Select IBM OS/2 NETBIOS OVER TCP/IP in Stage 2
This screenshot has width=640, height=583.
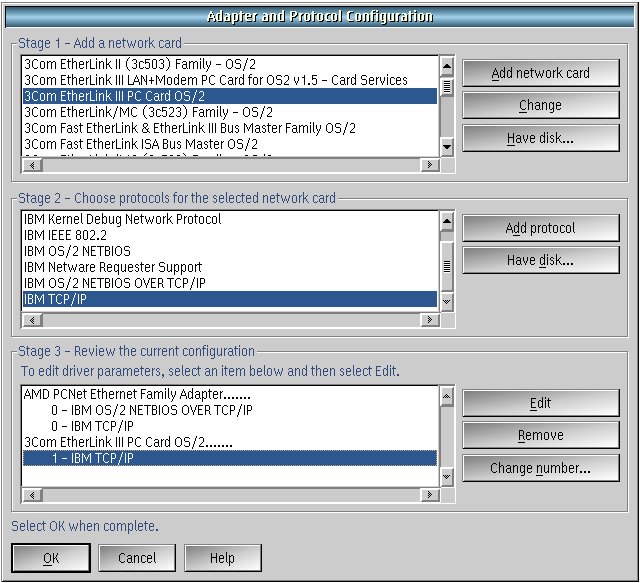click(230, 283)
